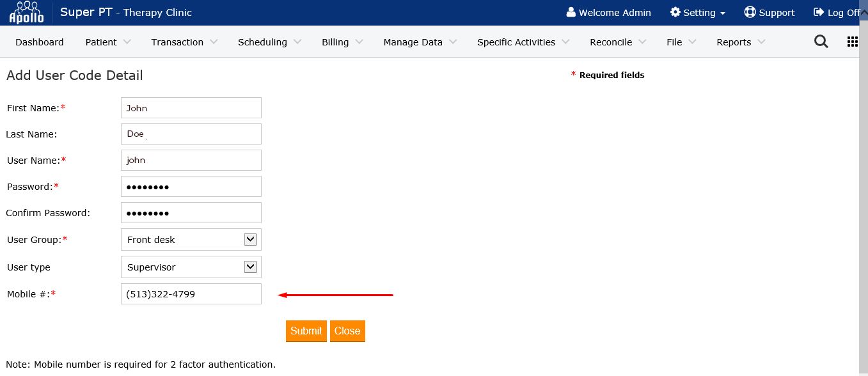Open the Patient menu dropdown
The image size is (868, 376).
(x=107, y=42)
